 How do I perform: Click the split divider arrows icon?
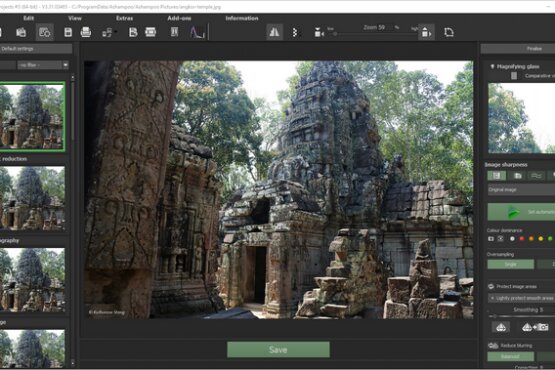click(294, 33)
